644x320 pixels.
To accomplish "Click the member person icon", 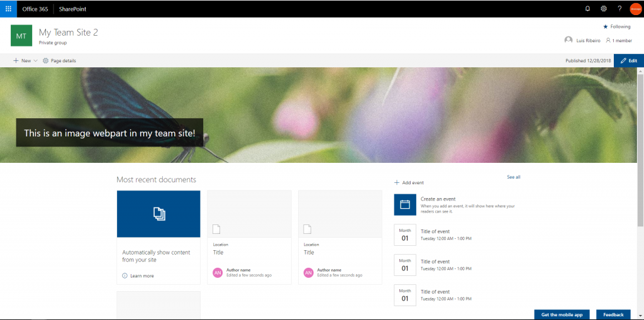I will coord(608,40).
